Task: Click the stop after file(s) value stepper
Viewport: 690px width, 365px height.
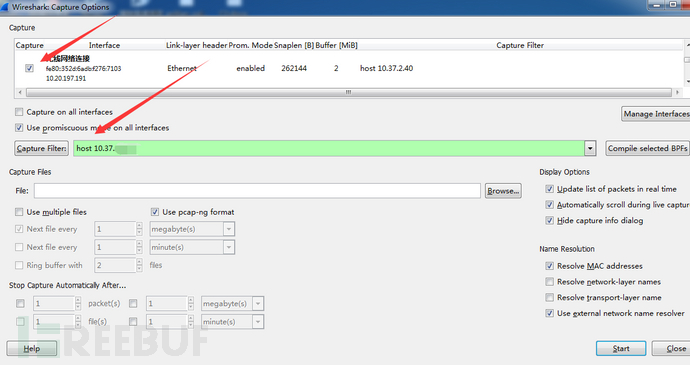Action: tap(78, 322)
